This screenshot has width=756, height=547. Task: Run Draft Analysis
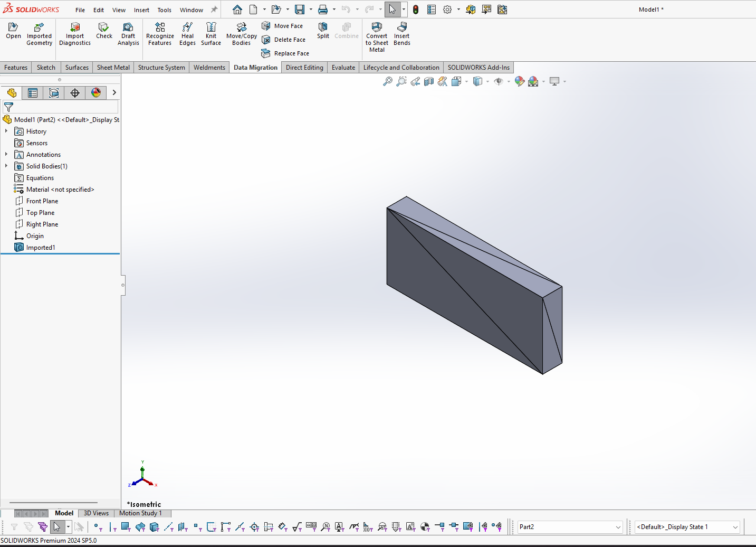point(128,33)
